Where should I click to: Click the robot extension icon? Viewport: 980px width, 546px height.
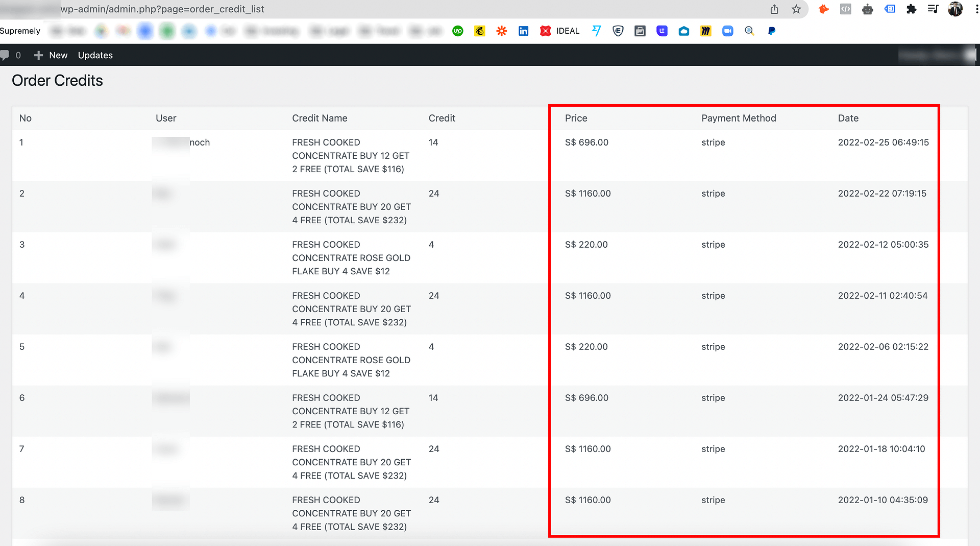tap(868, 9)
